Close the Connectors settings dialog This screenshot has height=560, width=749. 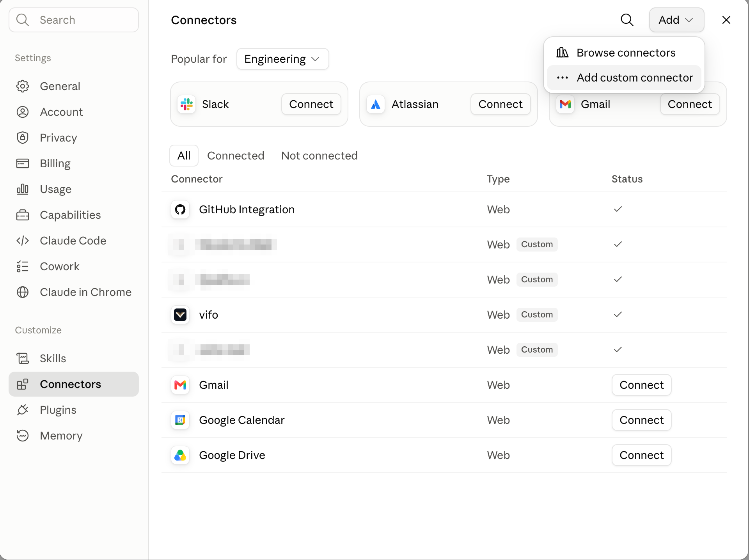(726, 20)
